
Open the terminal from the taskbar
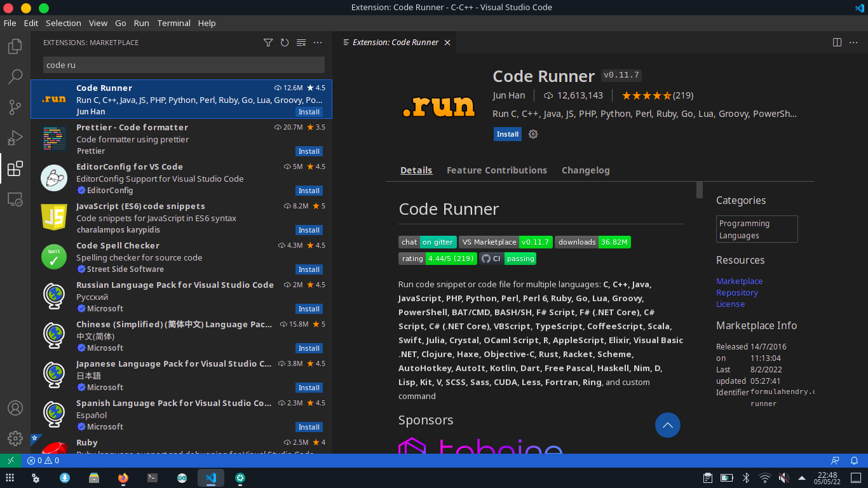pyautogui.click(x=153, y=478)
